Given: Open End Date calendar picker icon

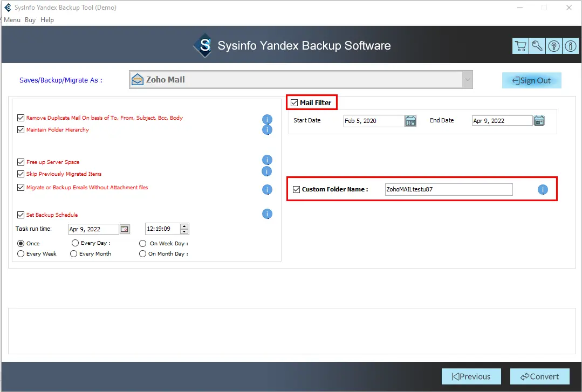Looking at the screenshot, I should pyautogui.click(x=539, y=121).
